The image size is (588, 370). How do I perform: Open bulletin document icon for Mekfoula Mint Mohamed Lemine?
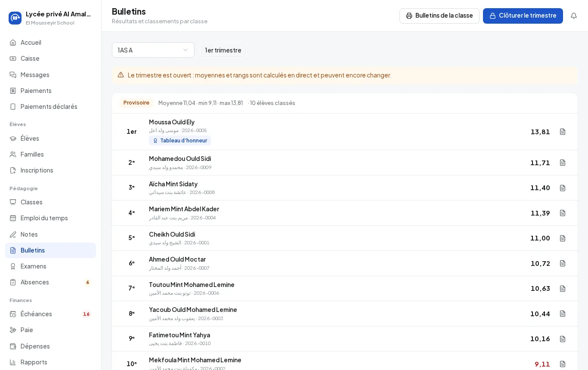click(x=563, y=364)
